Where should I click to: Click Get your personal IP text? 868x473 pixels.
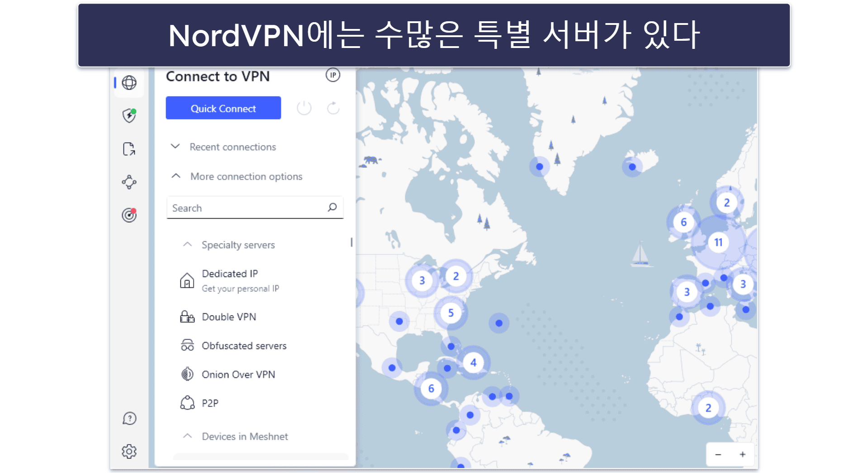[240, 288]
